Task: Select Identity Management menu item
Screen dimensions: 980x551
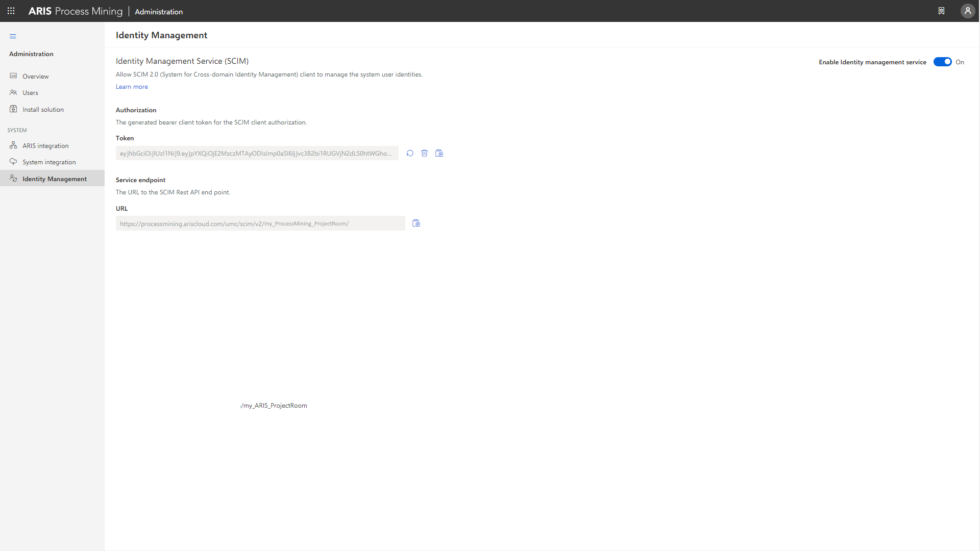Action: [52, 178]
